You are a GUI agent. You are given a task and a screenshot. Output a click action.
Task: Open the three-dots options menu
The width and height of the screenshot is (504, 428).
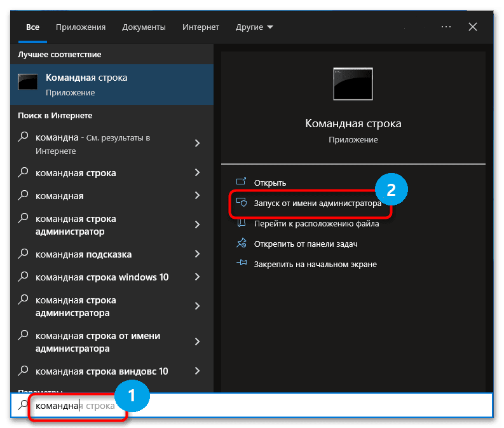click(446, 27)
